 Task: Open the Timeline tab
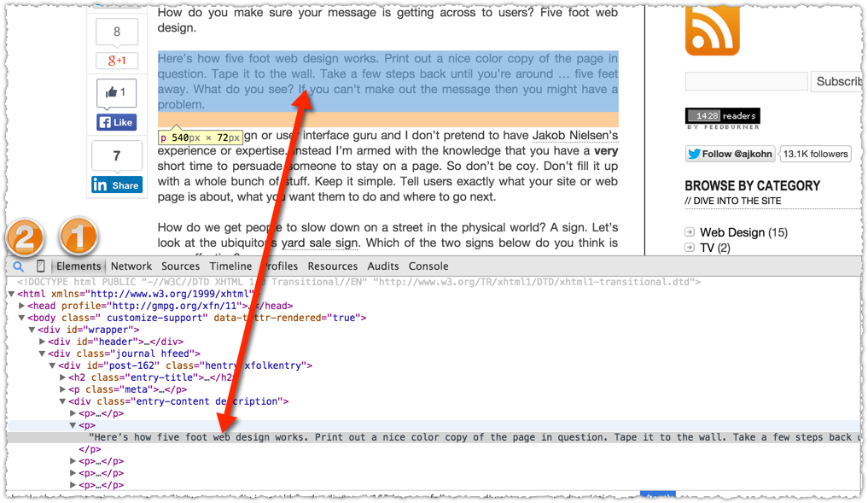pos(230,266)
